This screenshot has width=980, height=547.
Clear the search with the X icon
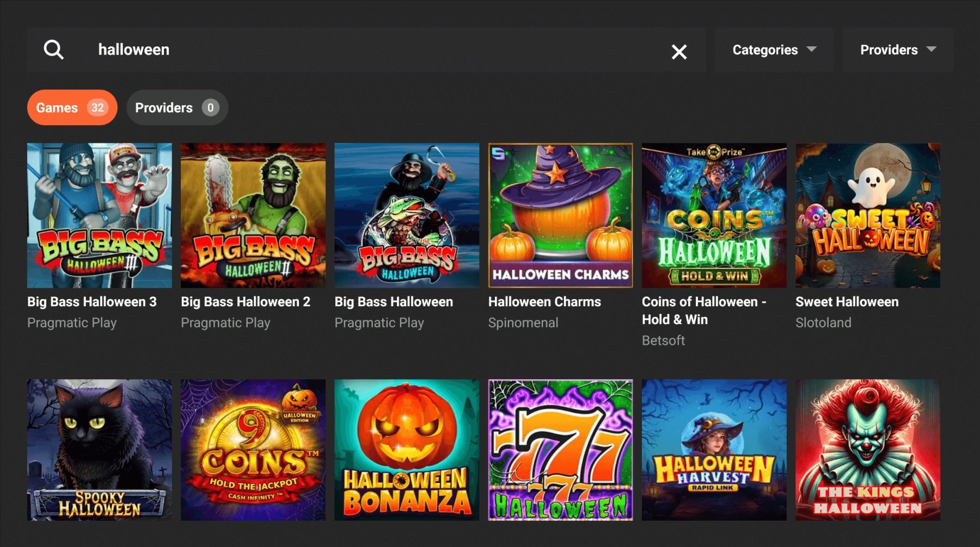(679, 52)
